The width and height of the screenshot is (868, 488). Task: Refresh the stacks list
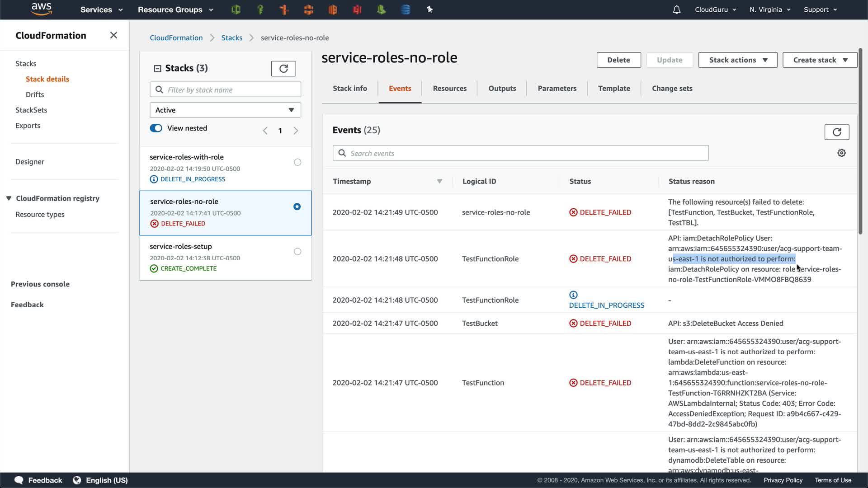pyautogui.click(x=283, y=69)
